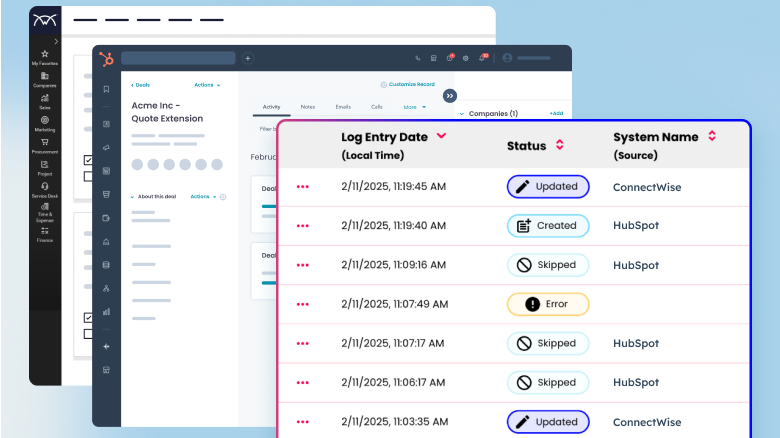Open row menu for 11:19:45 AM entry
Viewport: 780px width, 438px height.
coord(303,187)
